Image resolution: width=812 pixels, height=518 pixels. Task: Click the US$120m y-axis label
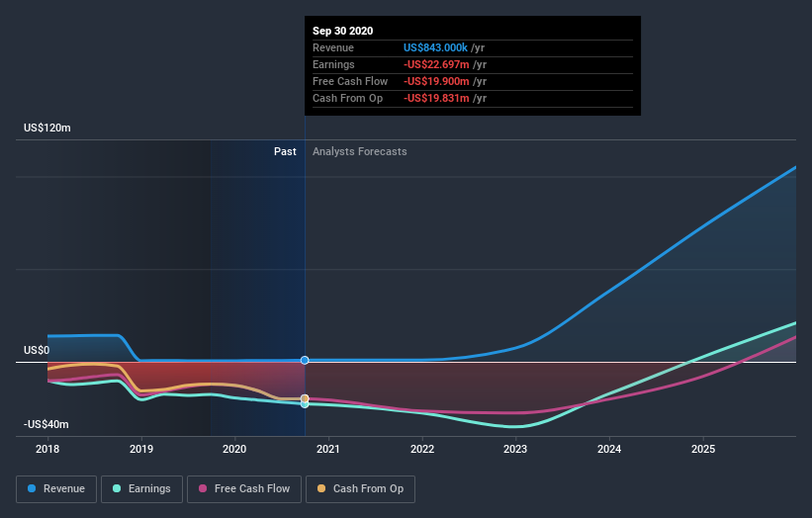[x=47, y=128]
